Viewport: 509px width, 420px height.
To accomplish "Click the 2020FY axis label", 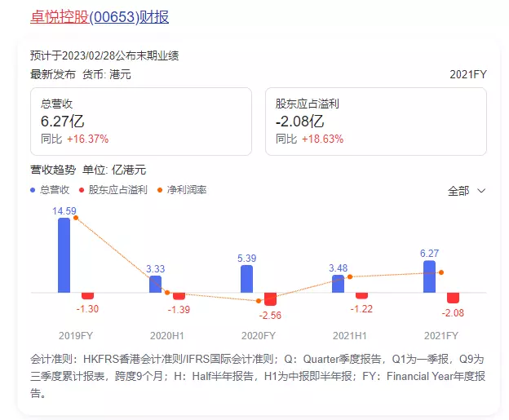I will (259, 336).
